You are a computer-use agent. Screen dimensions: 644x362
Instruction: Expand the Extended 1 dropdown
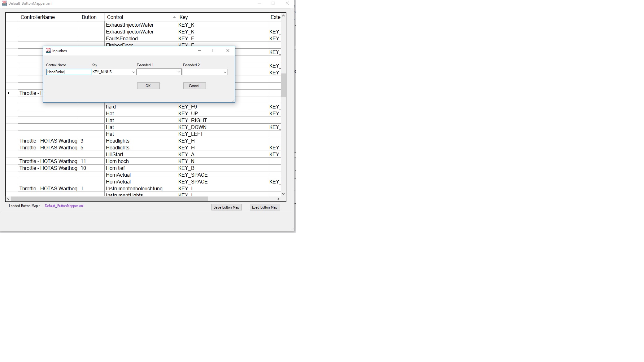pyautogui.click(x=179, y=72)
